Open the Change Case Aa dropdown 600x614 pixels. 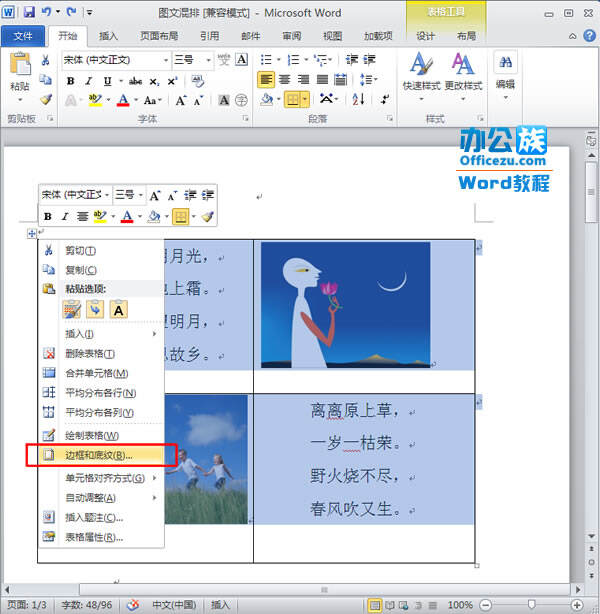(x=152, y=101)
